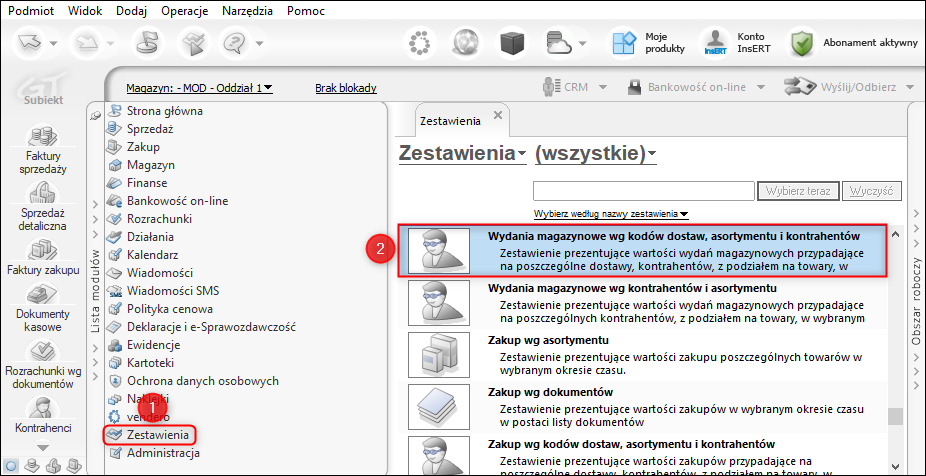Image resolution: width=926 pixels, height=476 pixels.
Task: Open the (wszystkie) filter dropdown
Action: [x=595, y=154]
